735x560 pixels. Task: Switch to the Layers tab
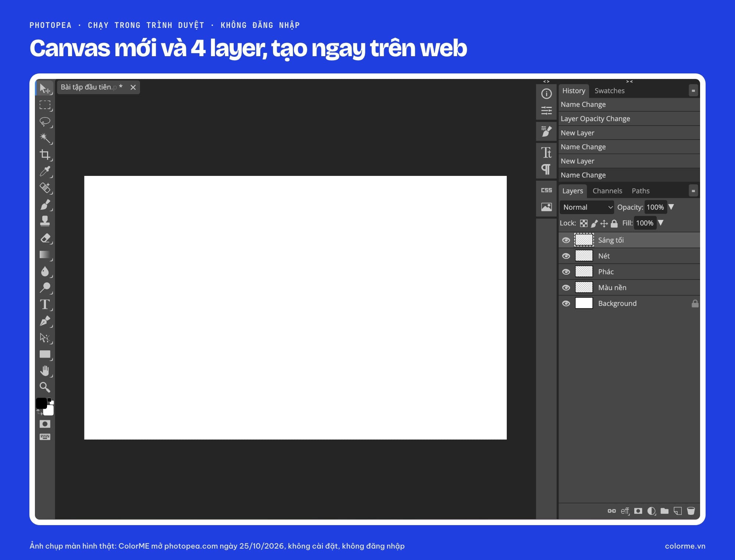[x=573, y=191]
